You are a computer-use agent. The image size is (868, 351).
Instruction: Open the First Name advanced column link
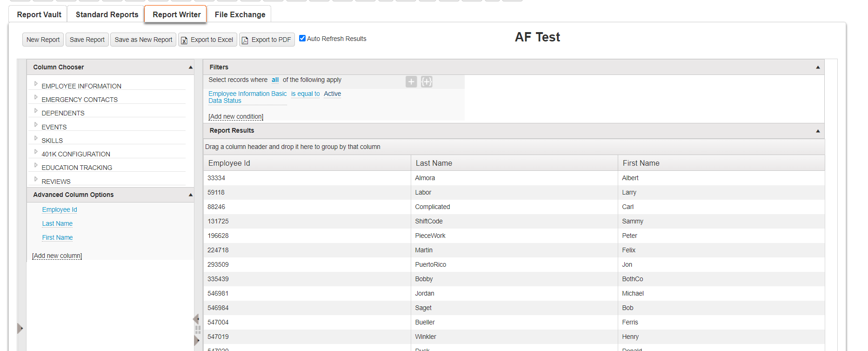point(57,237)
